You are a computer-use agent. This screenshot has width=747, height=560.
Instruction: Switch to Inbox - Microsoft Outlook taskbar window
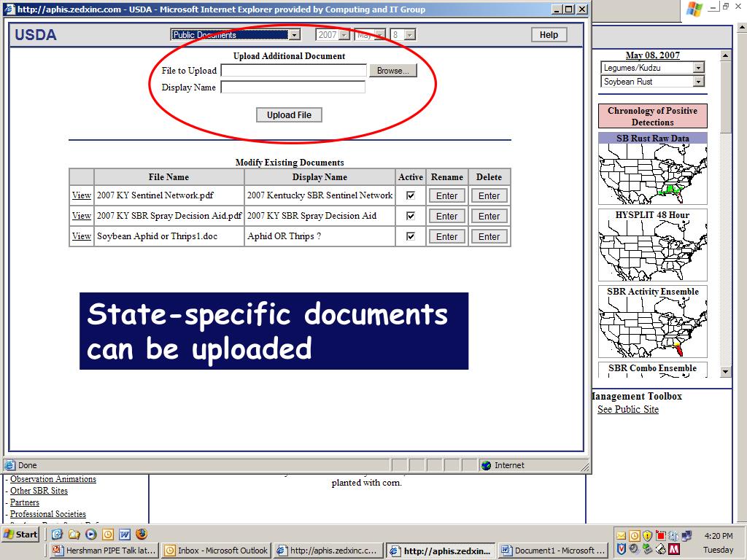point(216,550)
